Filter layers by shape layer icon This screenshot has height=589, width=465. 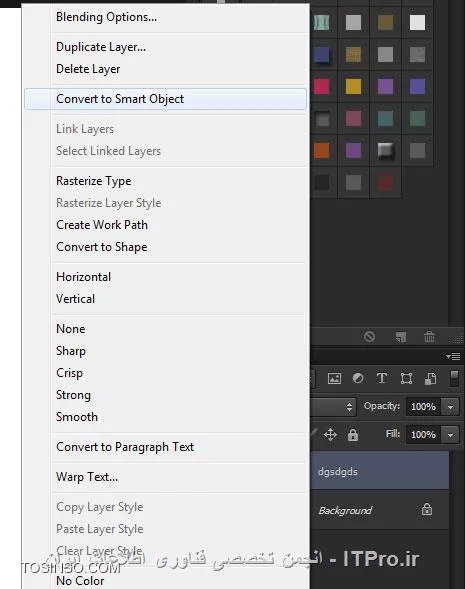point(406,378)
